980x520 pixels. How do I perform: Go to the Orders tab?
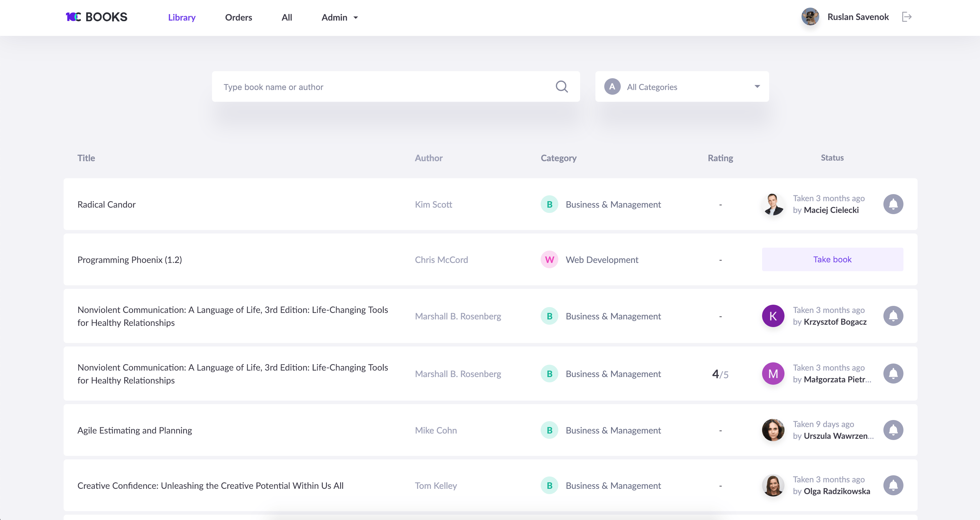tap(238, 17)
